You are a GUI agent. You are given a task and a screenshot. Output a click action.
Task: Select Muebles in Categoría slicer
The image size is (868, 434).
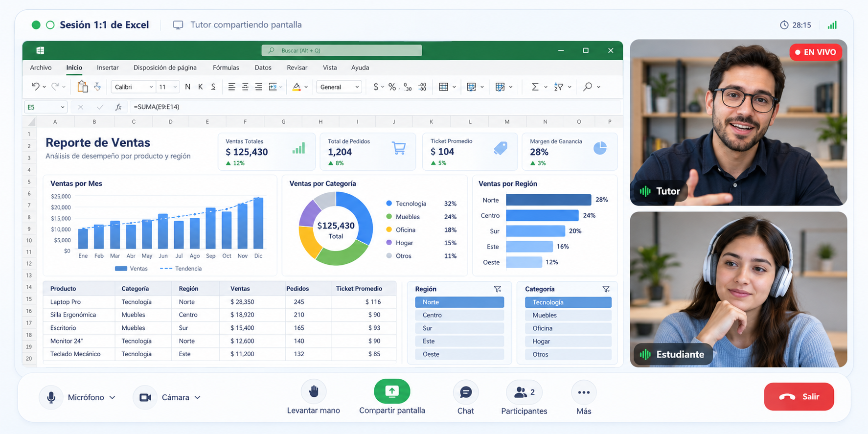568,315
